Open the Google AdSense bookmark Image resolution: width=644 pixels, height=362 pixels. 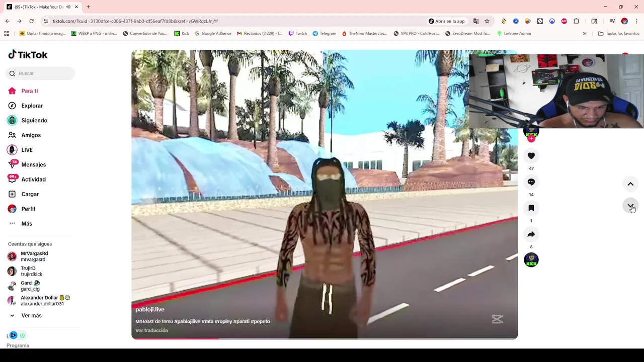[213, 34]
